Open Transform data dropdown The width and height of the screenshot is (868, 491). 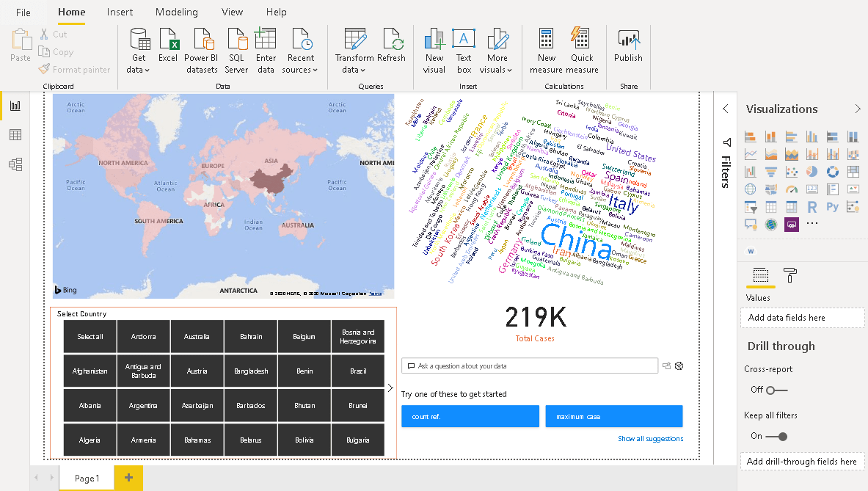click(354, 51)
